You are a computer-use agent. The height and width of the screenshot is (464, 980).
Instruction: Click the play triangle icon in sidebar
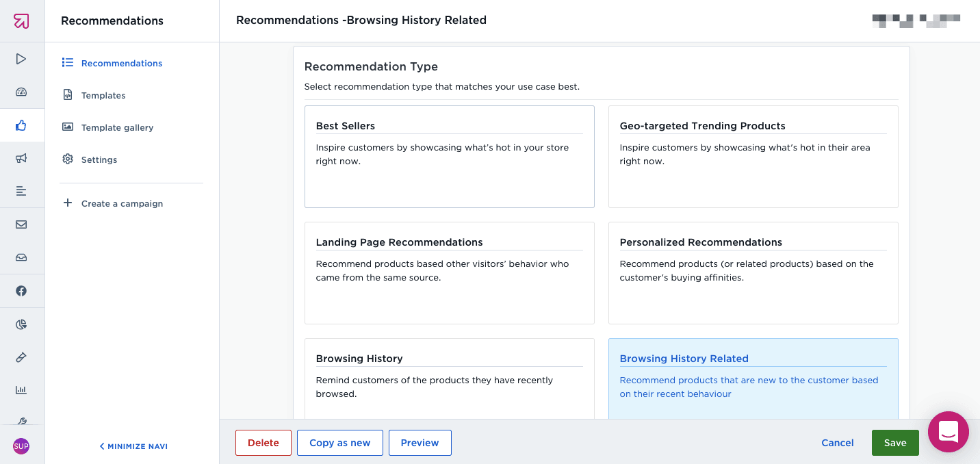[21, 59]
